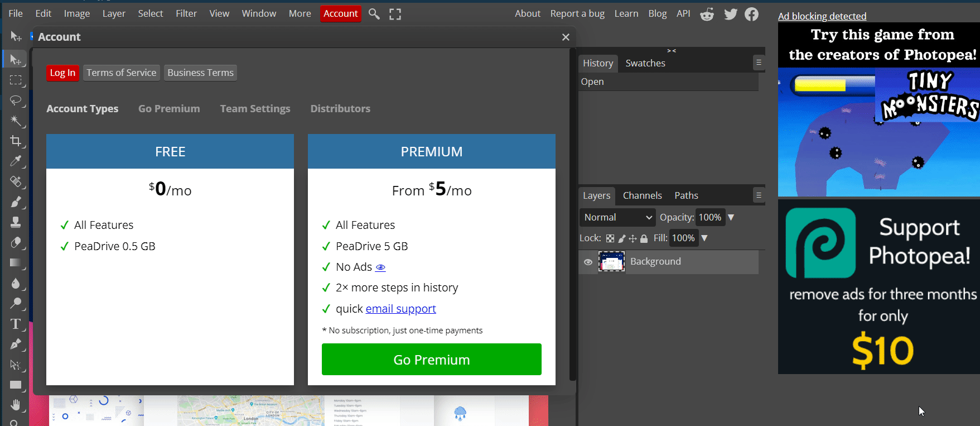Select the Brush tool
This screenshot has height=426, width=980.
(x=16, y=202)
